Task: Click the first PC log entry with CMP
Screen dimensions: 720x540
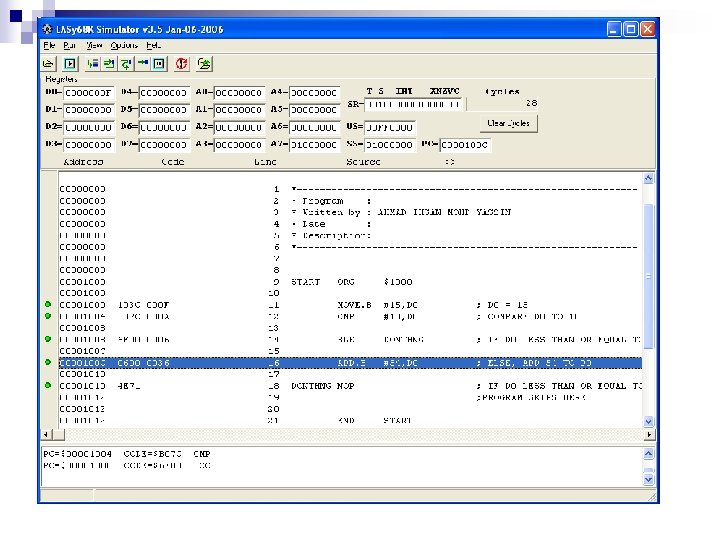Action: click(x=127, y=454)
